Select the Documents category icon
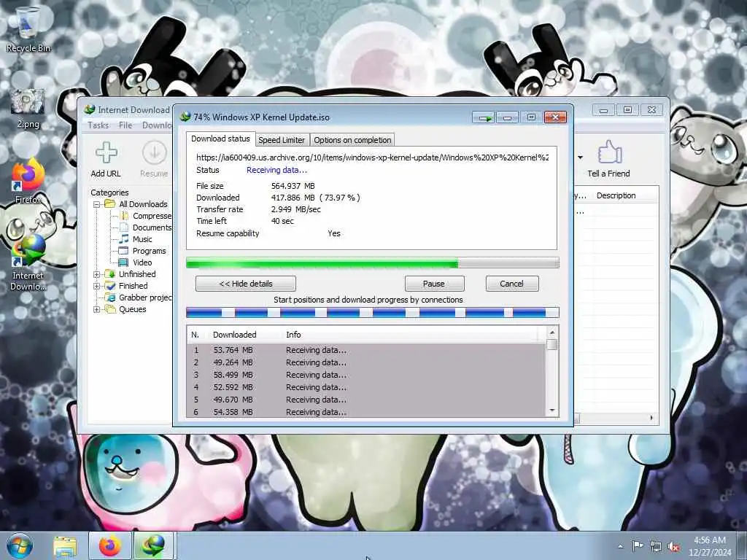Viewport: 747px width, 560px height. click(124, 227)
